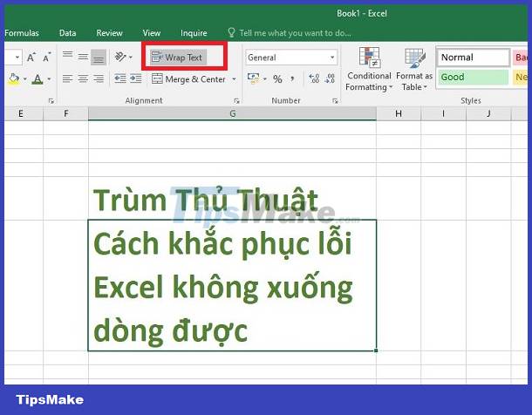Viewport: 532px width, 415px height.
Task: Open Alignment dialog launcher
Action: coord(236,101)
